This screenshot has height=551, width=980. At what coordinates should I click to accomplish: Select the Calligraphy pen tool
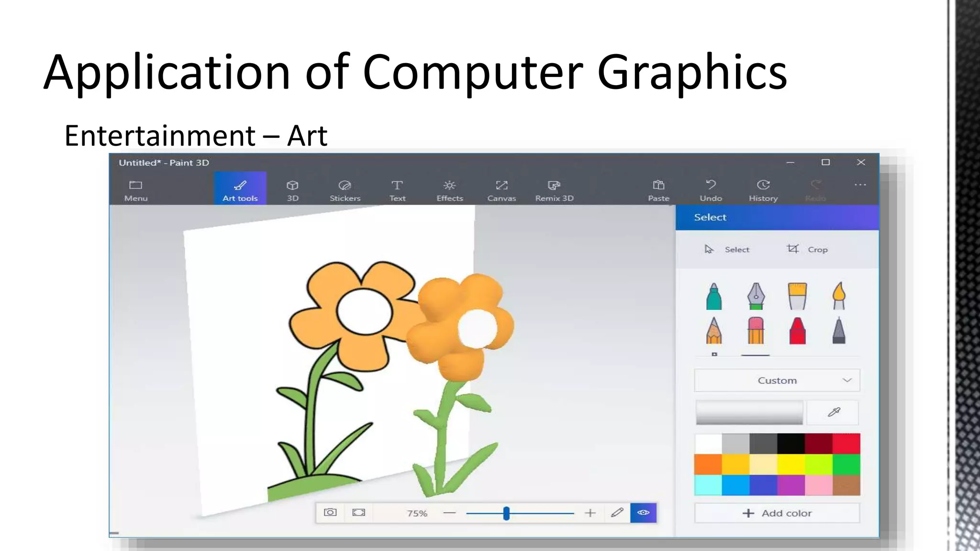point(756,296)
